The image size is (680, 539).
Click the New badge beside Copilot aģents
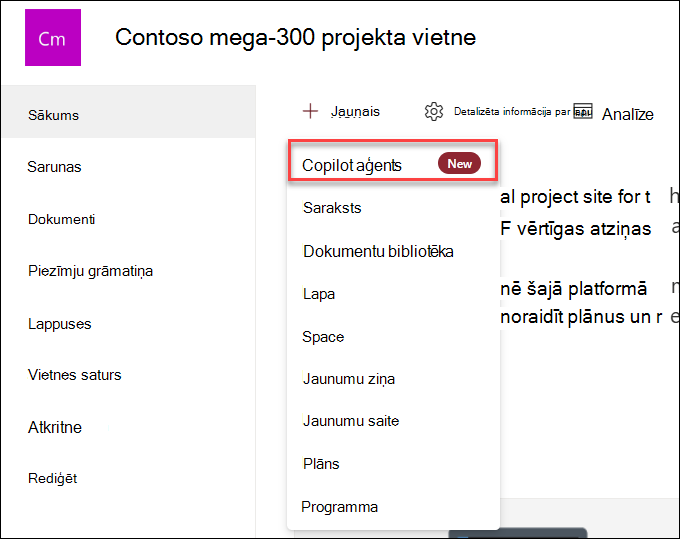[459, 163]
